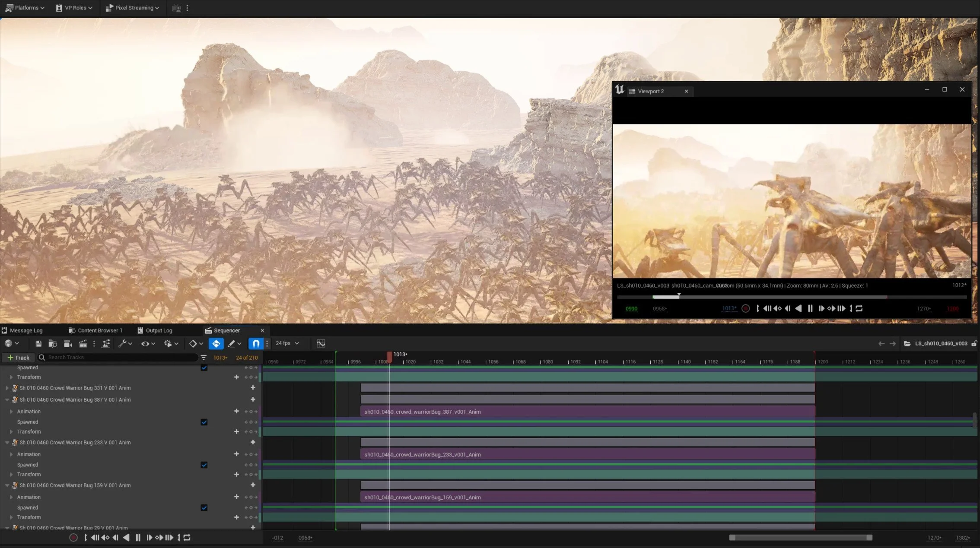Click the camera icon in the Sequencer toolbar
Image resolution: width=980 pixels, height=548 pixels.
(67, 344)
